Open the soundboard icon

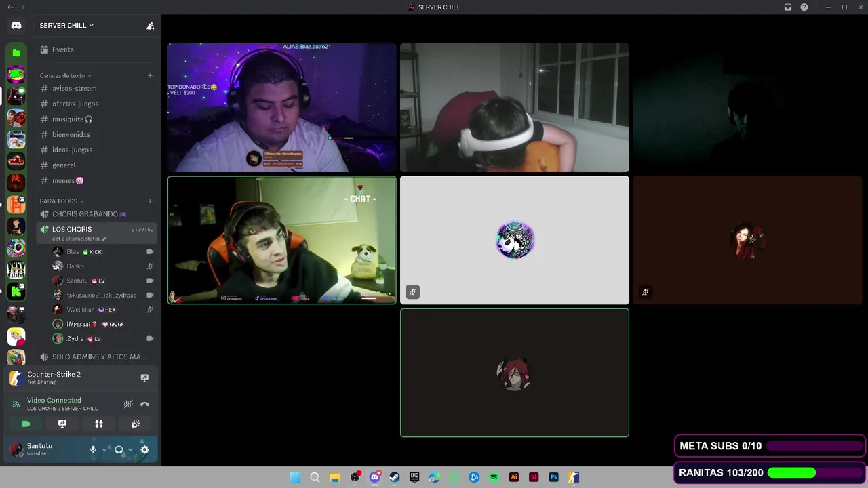[136, 424]
